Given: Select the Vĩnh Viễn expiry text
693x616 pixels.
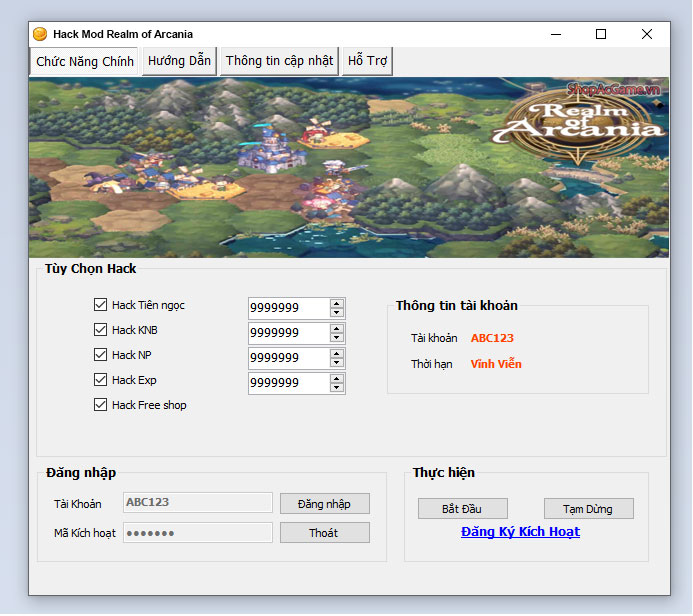Looking at the screenshot, I should 496,364.
